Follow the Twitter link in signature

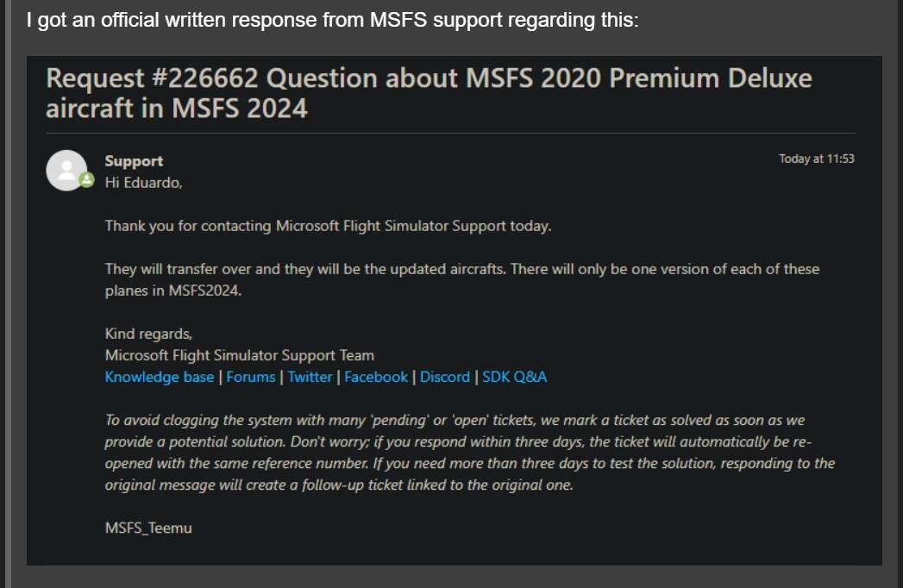[310, 377]
